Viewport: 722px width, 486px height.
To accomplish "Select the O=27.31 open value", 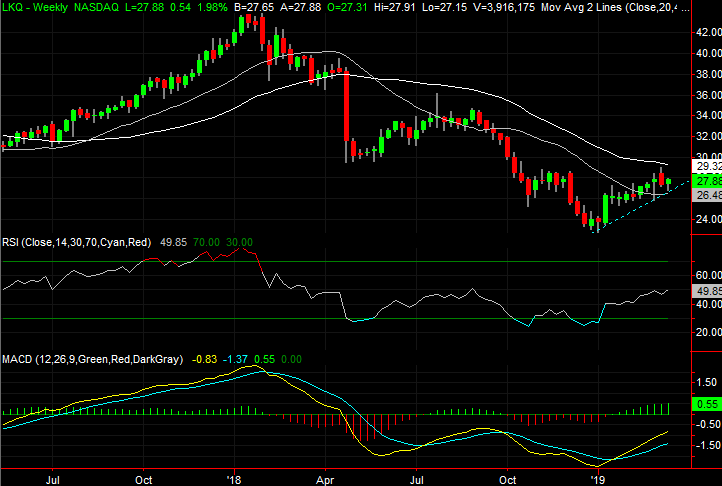I will (x=345, y=7).
